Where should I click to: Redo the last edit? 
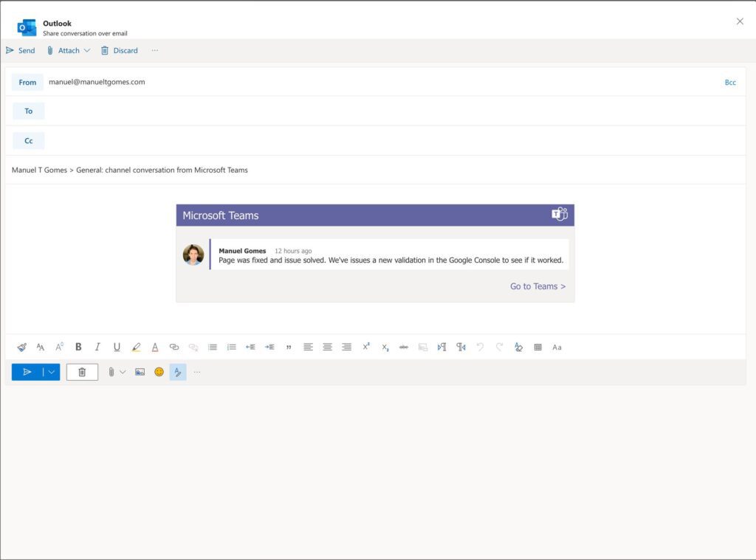pos(500,347)
